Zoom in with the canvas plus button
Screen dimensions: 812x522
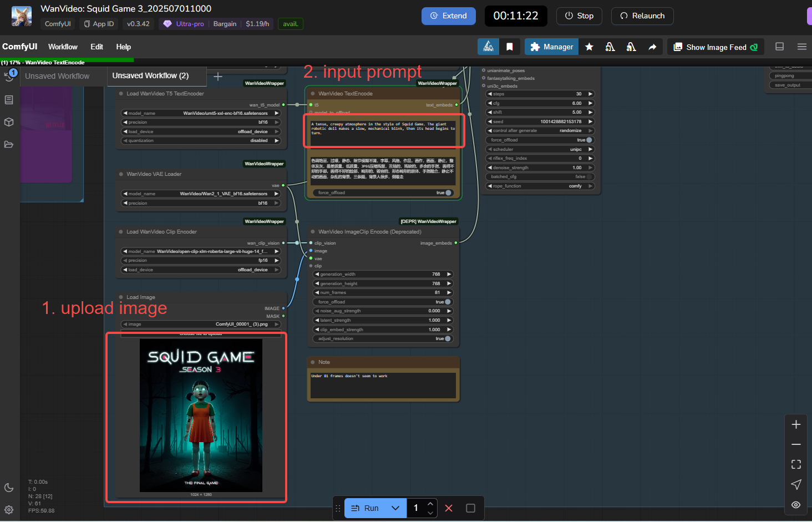click(x=796, y=424)
